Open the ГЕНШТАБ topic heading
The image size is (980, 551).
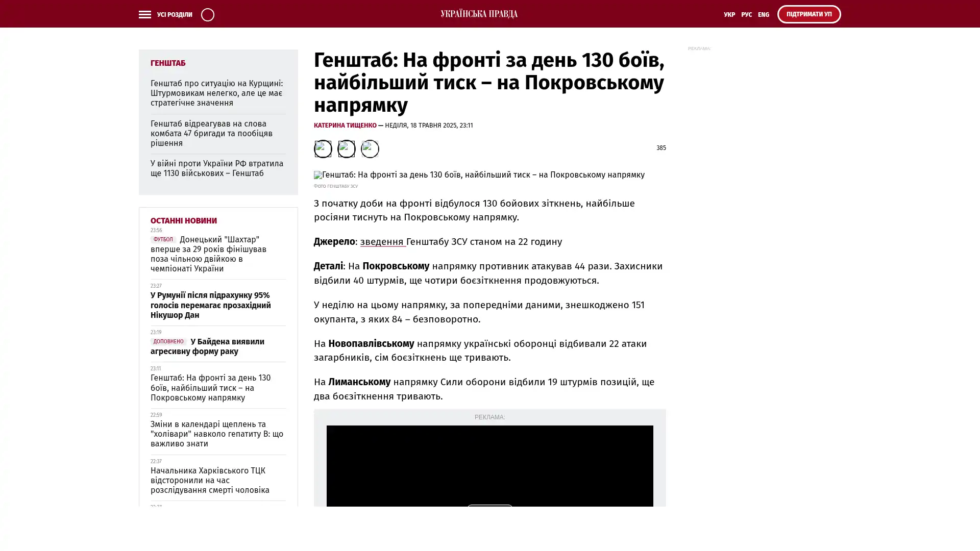tap(168, 63)
